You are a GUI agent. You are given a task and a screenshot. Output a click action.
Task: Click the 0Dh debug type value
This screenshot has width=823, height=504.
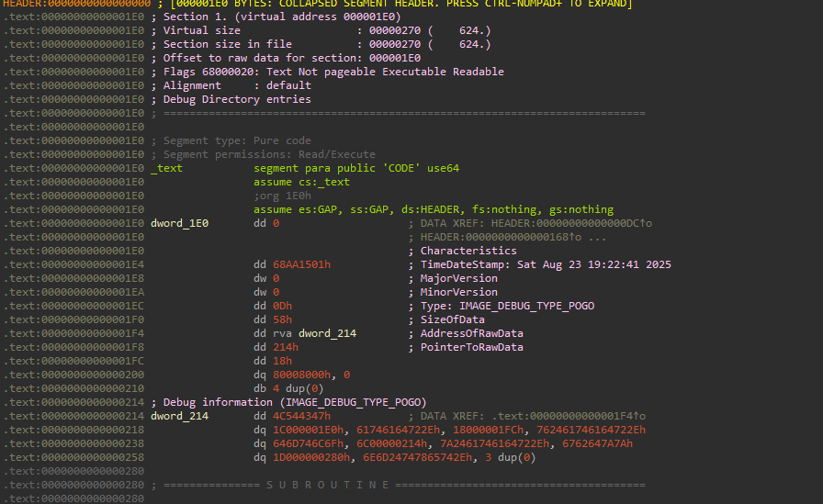pyautogui.click(x=282, y=306)
